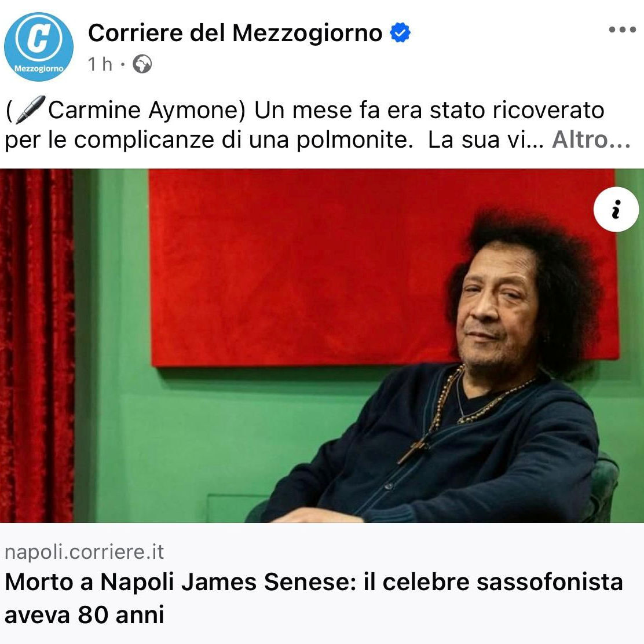Click the 'Mezzogiorno' label in the logo
The image size is (644, 644).
coord(39,68)
